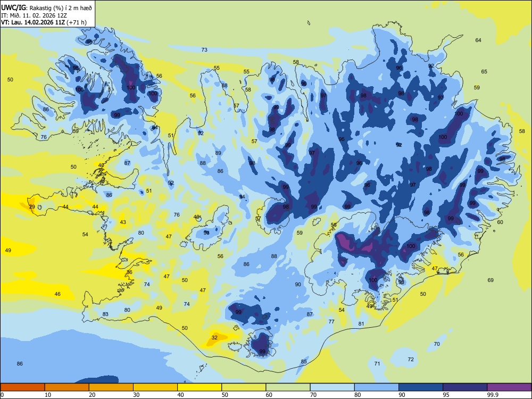Viewport: 532px width, 399px height.
Task: Select the 10–20 orange legend swatch
Action: [x=67, y=387]
